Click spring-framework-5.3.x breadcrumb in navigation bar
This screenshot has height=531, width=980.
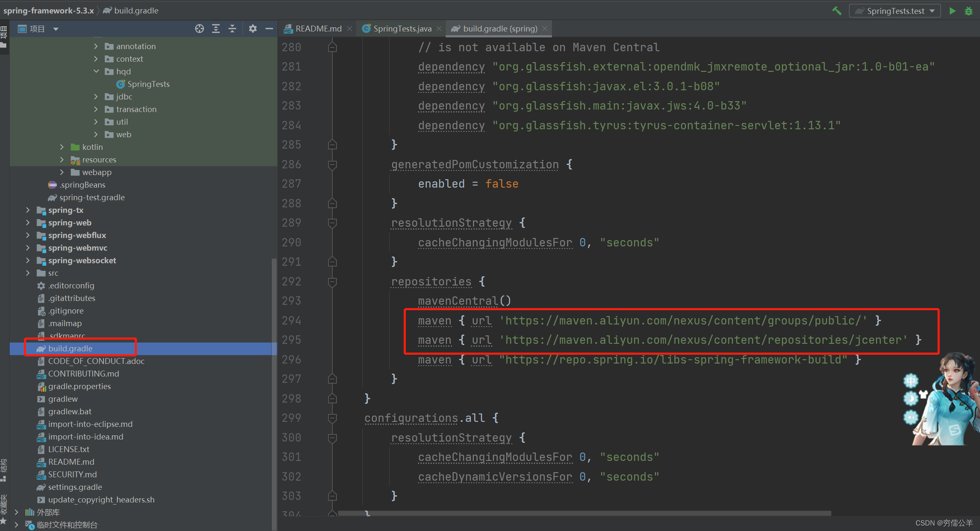point(48,10)
